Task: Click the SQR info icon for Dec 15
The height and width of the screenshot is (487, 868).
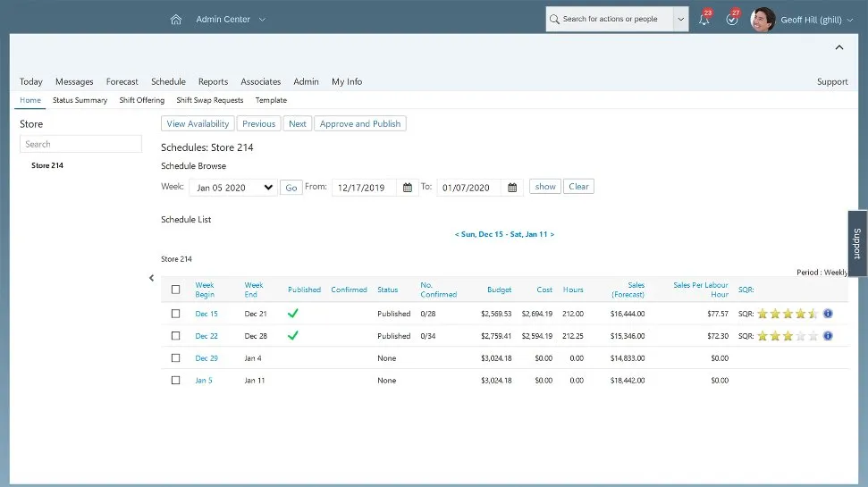Action: point(828,314)
